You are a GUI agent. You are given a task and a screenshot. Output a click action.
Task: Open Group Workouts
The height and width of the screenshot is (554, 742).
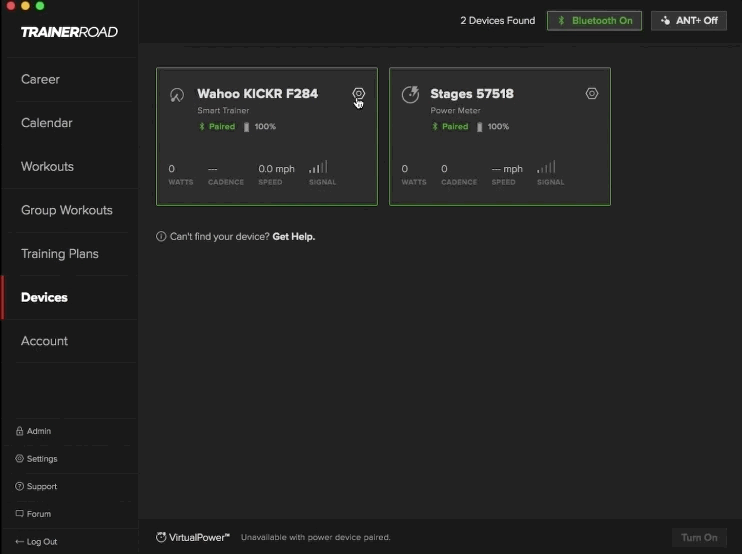click(67, 210)
